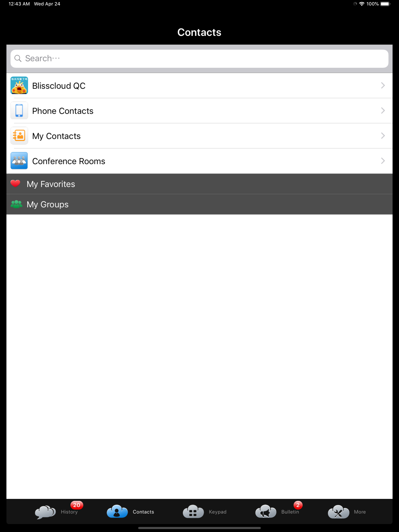Select the Conference Rooms row text
The image size is (399, 532).
tap(69, 161)
